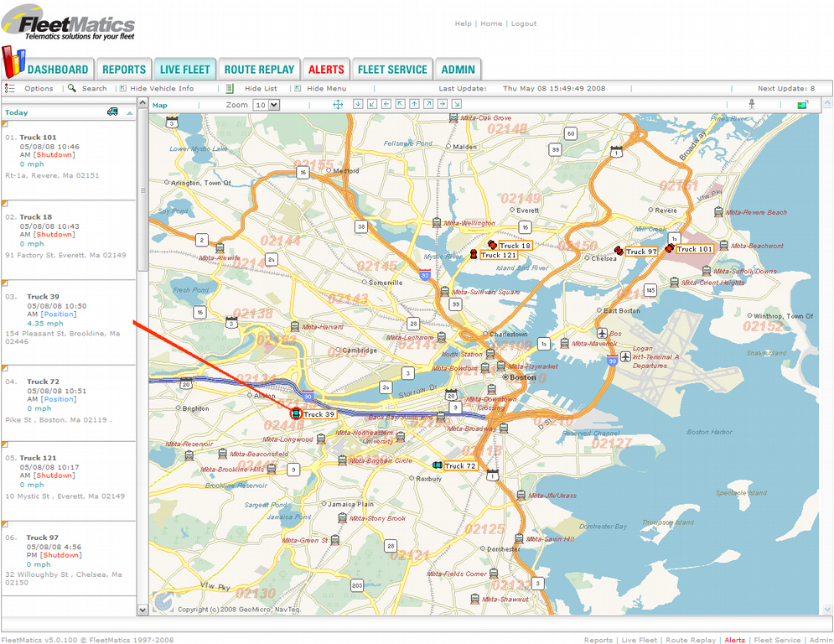Viewport: 834px width, 644px height.
Task: Click the Shutdown status link for Truck 101
Action: tap(54, 155)
